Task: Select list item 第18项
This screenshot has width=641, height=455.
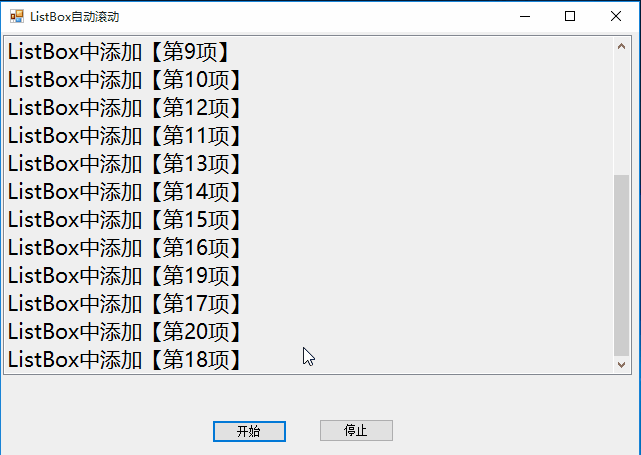Action: (309, 360)
